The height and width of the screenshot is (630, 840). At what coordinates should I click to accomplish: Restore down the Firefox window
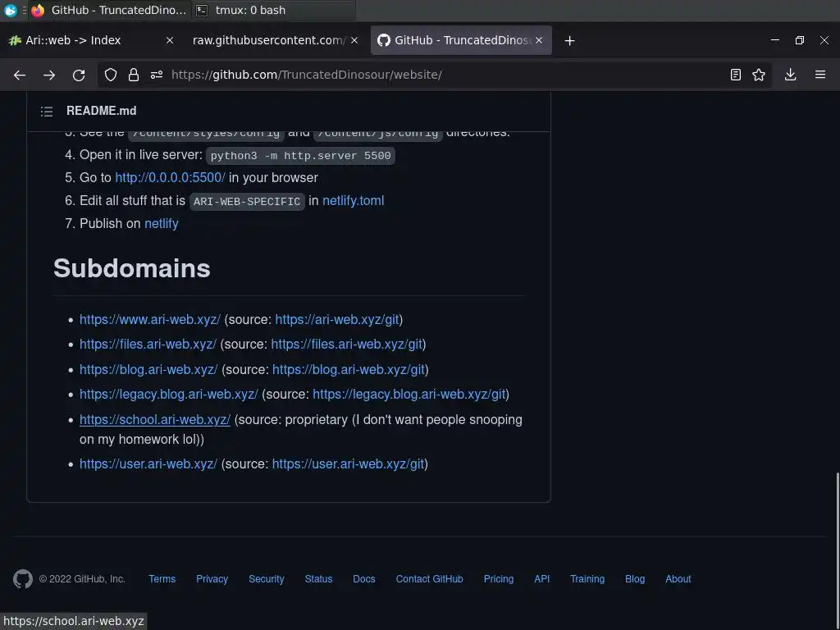[x=799, y=40]
